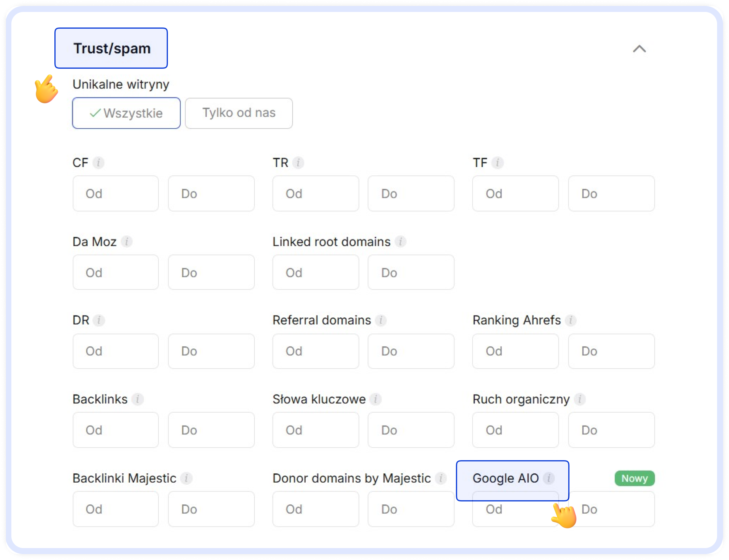Open the TR info tooltip icon
The height and width of the screenshot is (560, 729).
point(298,162)
